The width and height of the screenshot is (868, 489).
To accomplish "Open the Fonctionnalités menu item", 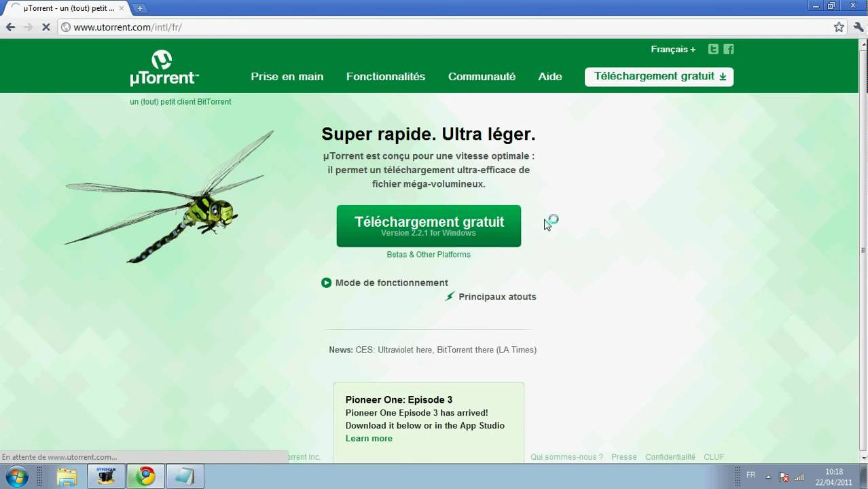I will 386,77.
